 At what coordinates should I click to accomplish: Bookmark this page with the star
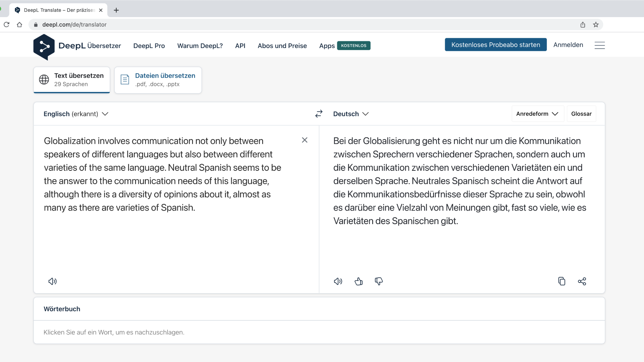[x=596, y=24]
